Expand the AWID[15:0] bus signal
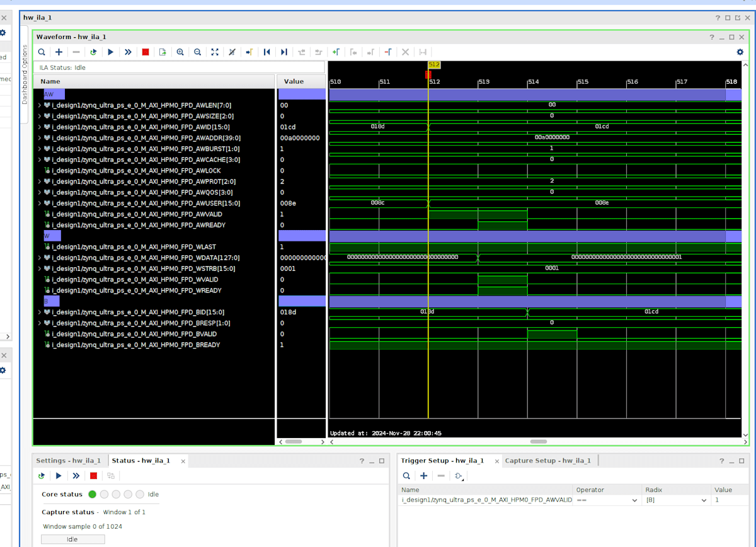 [x=39, y=127]
